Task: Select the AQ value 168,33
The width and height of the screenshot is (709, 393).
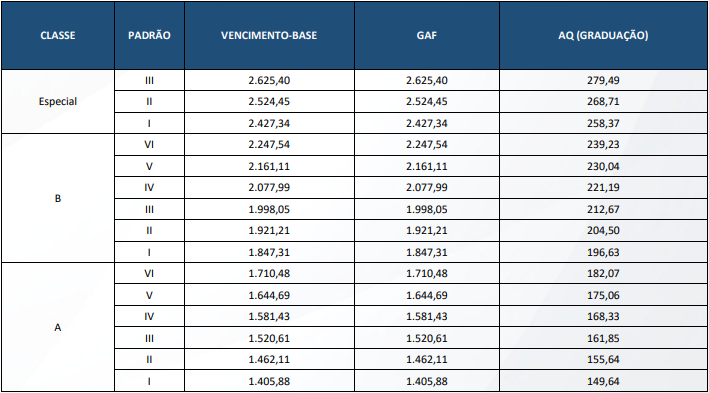Action: [603, 316]
